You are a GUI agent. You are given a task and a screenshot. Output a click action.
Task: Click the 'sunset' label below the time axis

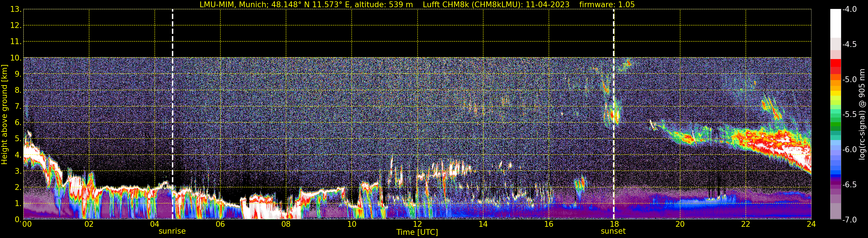click(x=613, y=231)
